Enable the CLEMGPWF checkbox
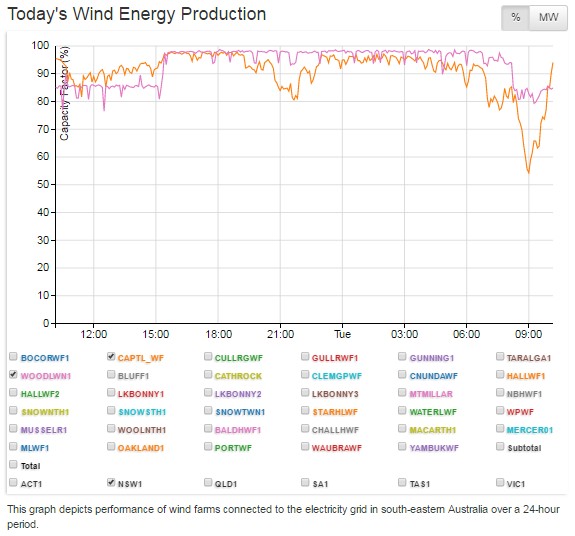This screenshot has height=536, width=575. [x=305, y=374]
